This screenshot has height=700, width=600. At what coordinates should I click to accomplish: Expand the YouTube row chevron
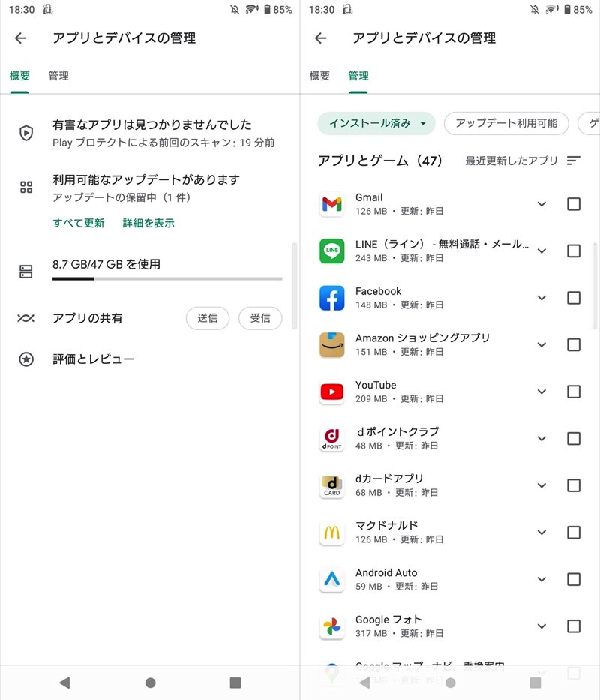(541, 392)
